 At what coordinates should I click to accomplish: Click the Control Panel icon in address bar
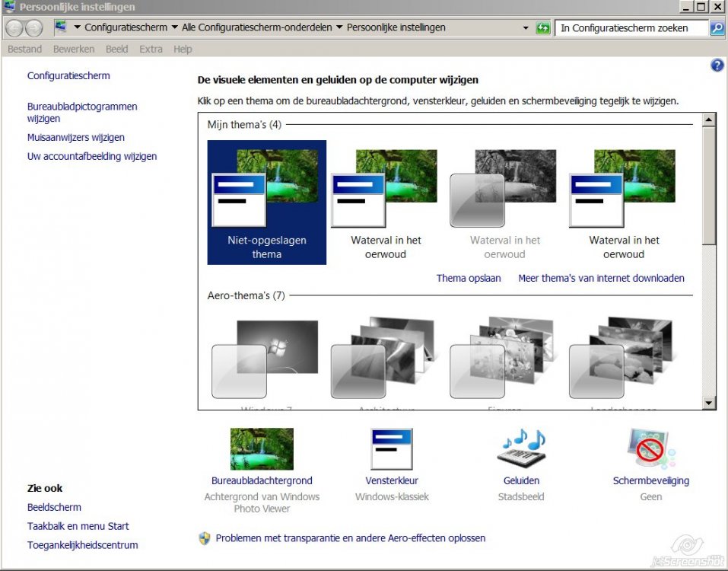pyautogui.click(x=61, y=27)
